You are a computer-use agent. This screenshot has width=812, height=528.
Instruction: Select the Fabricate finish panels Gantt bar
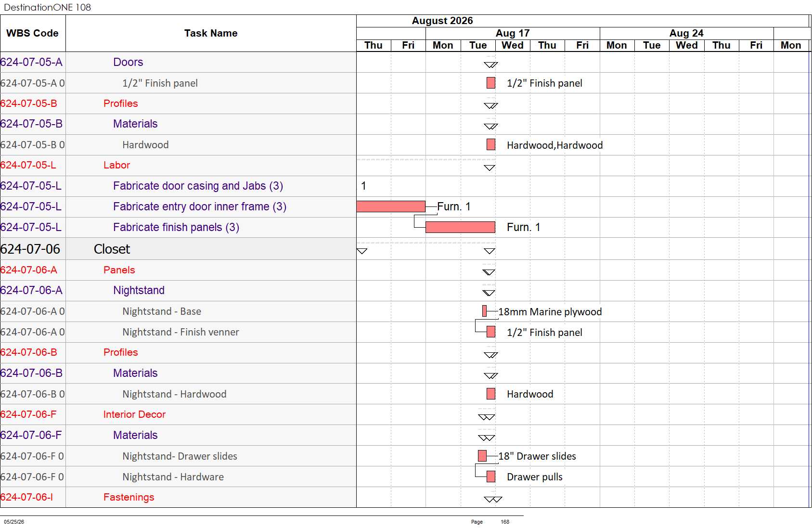tap(460, 227)
